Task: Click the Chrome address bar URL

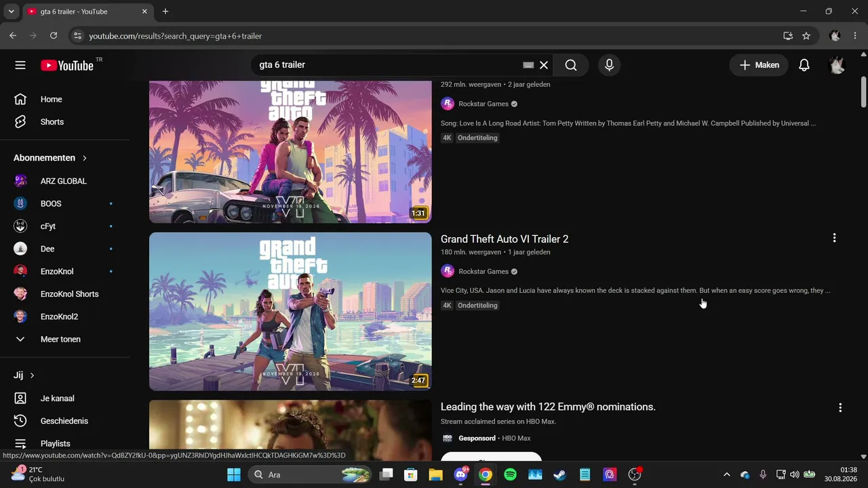Action: click(x=176, y=36)
